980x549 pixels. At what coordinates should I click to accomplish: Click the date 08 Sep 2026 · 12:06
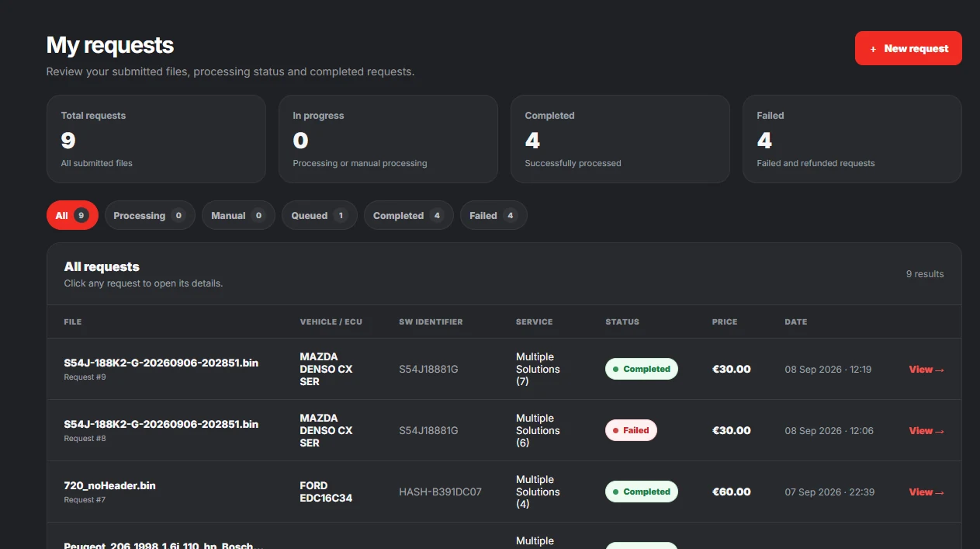[829, 431]
